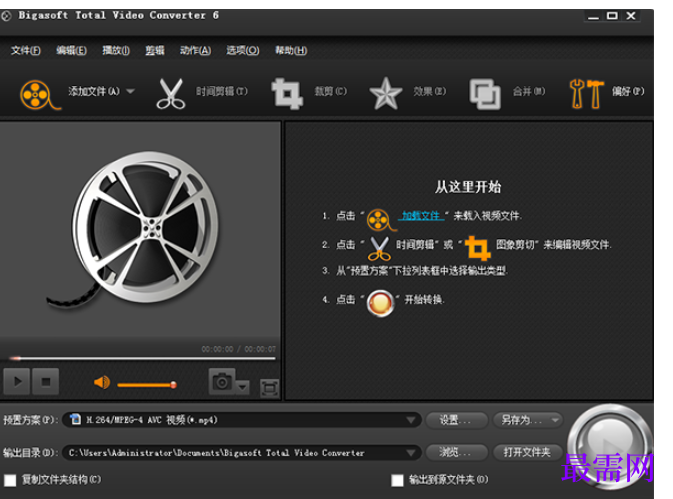Click the app icon in the title bar

tap(6, 16)
